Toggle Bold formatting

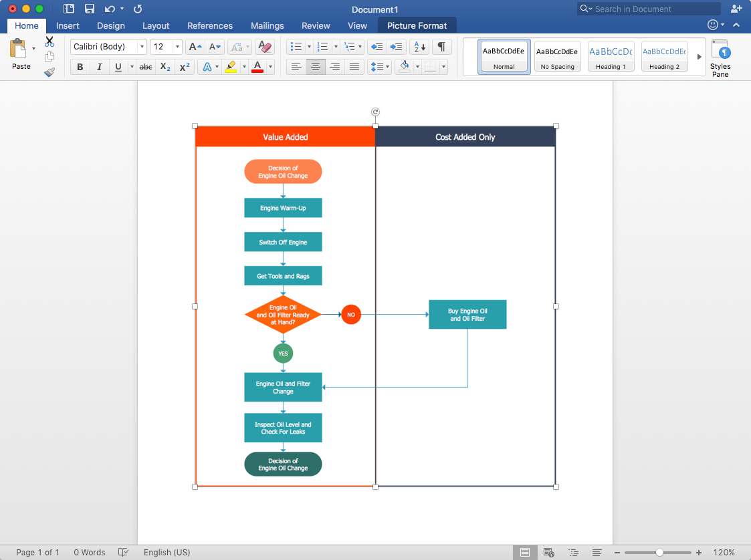pos(80,67)
